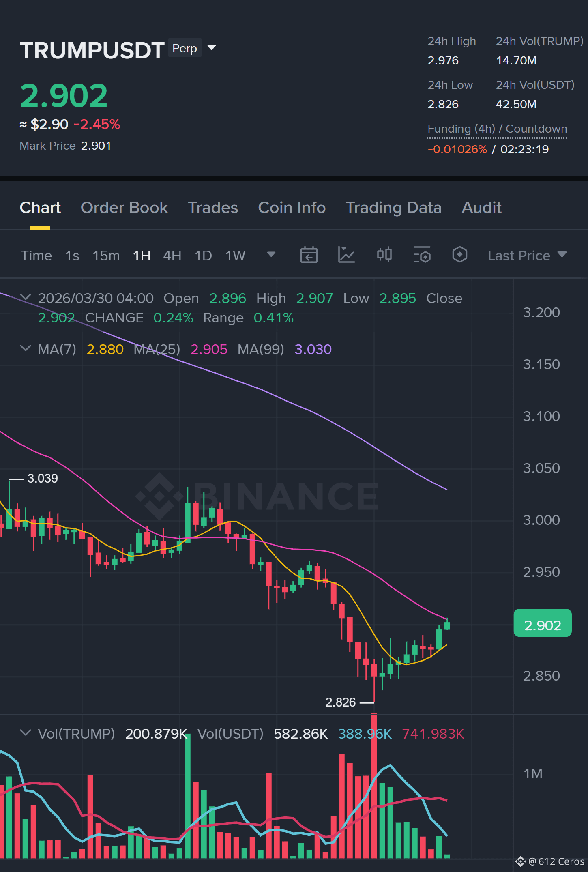The height and width of the screenshot is (872, 588).
Task: Switch to the Order Book tab
Action: [x=124, y=208]
